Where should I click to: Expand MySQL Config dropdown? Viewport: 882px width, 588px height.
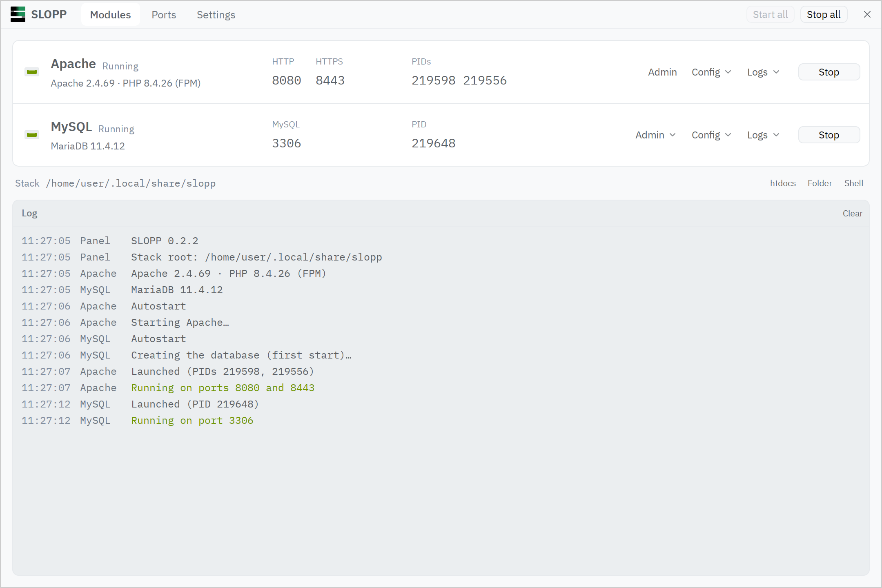tap(711, 135)
